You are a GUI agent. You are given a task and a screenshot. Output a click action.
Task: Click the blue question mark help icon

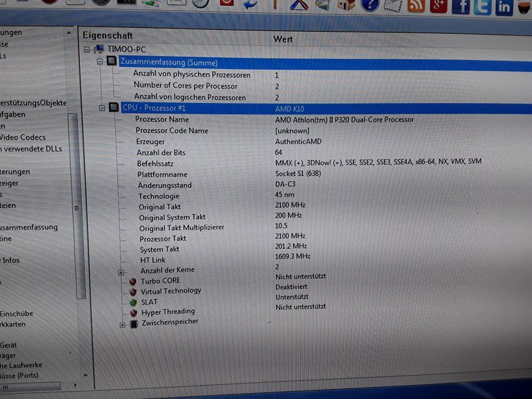pyautogui.click(x=370, y=5)
